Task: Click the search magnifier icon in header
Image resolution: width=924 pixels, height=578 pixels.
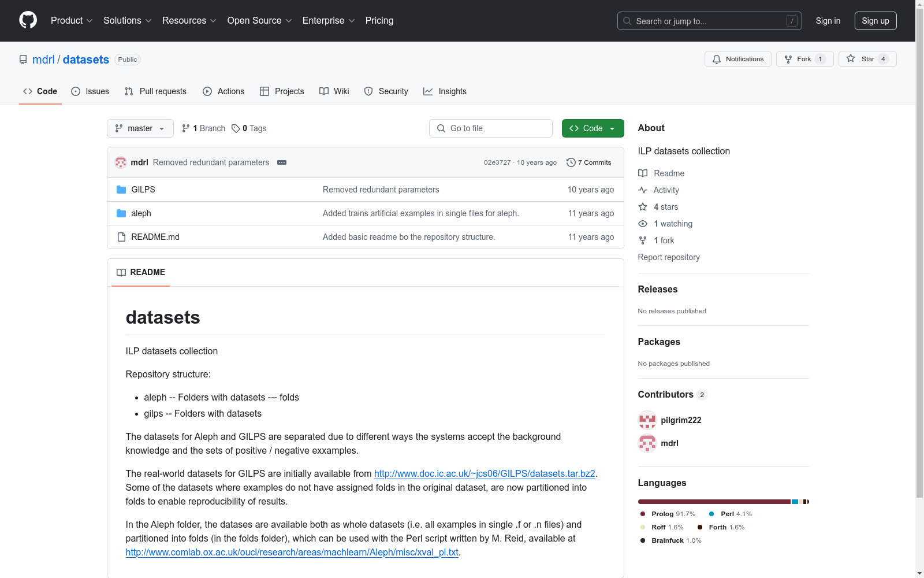Action: pos(627,21)
